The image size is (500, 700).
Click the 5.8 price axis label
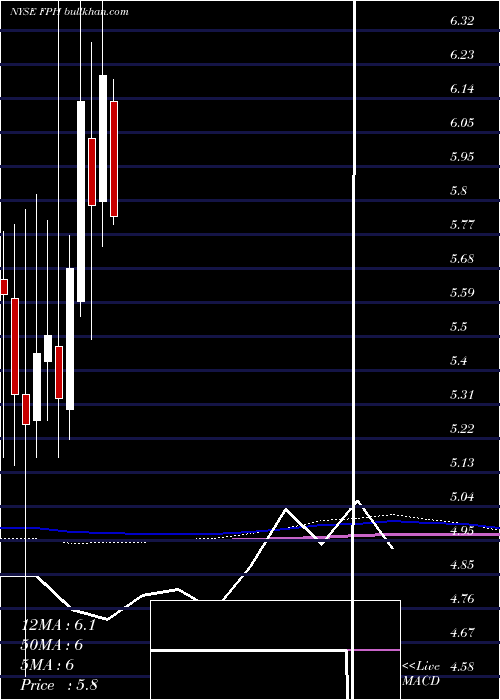(459, 191)
